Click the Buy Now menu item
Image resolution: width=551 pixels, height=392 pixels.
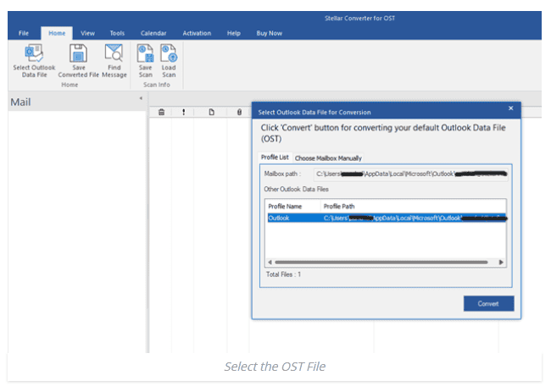coord(270,33)
